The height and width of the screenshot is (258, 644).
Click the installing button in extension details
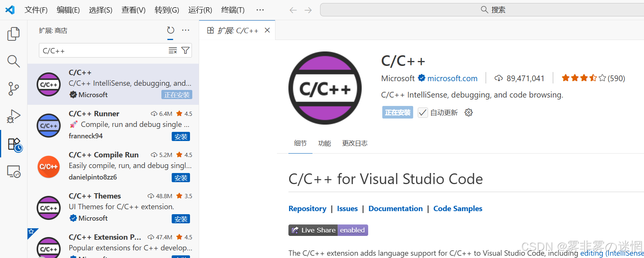click(x=398, y=112)
